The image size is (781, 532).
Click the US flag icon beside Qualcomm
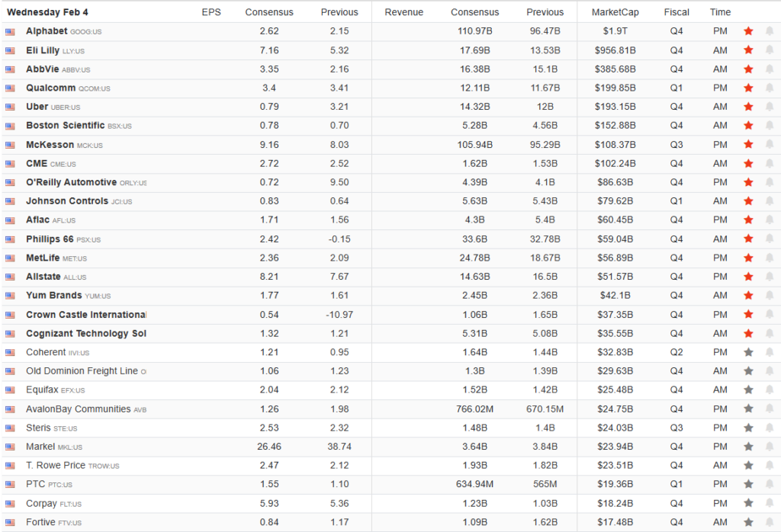(10, 88)
